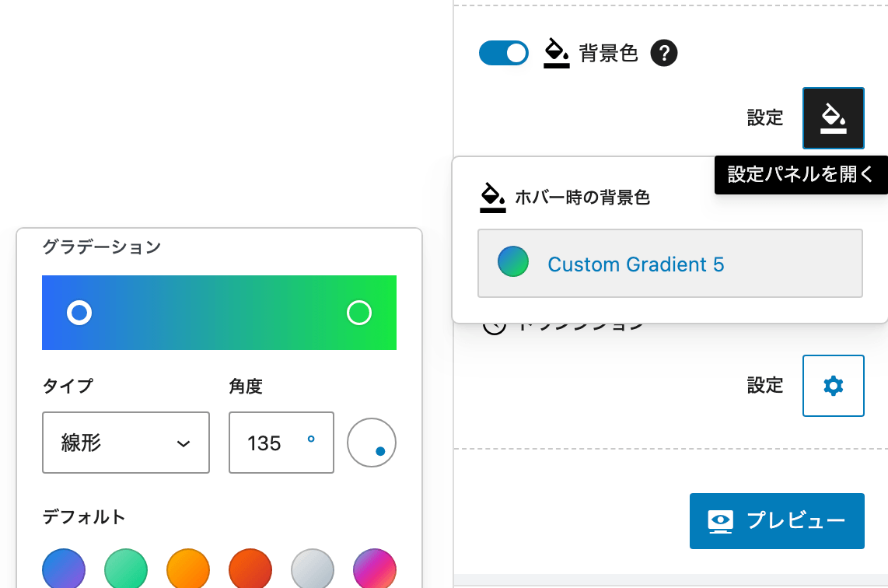This screenshot has height=588, width=888.
Task: Choose the red-orange default gradient swatch
Action: coord(250,569)
